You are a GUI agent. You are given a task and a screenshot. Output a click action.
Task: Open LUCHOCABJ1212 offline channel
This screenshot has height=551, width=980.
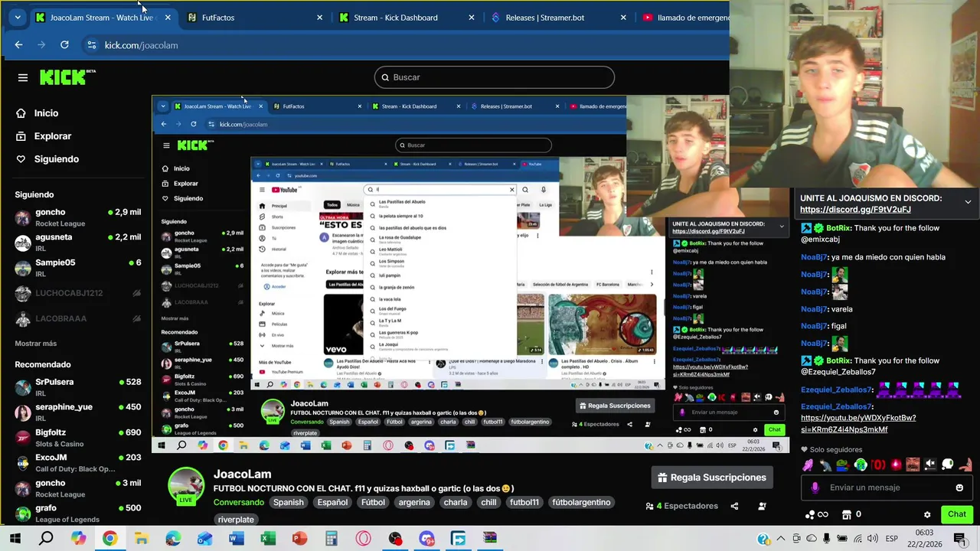pyautogui.click(x=77, y=293)
